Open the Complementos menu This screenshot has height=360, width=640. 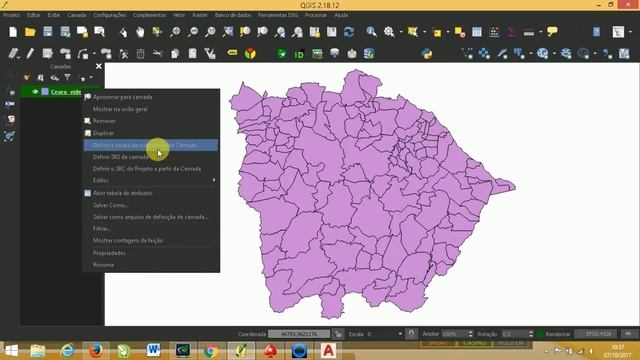[x=149, y=15]
